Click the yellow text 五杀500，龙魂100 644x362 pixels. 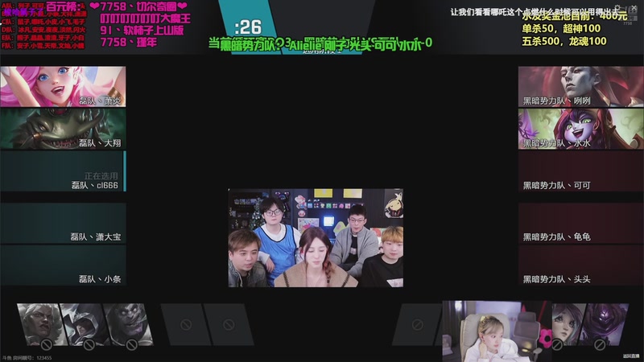(x=564, y=42)
